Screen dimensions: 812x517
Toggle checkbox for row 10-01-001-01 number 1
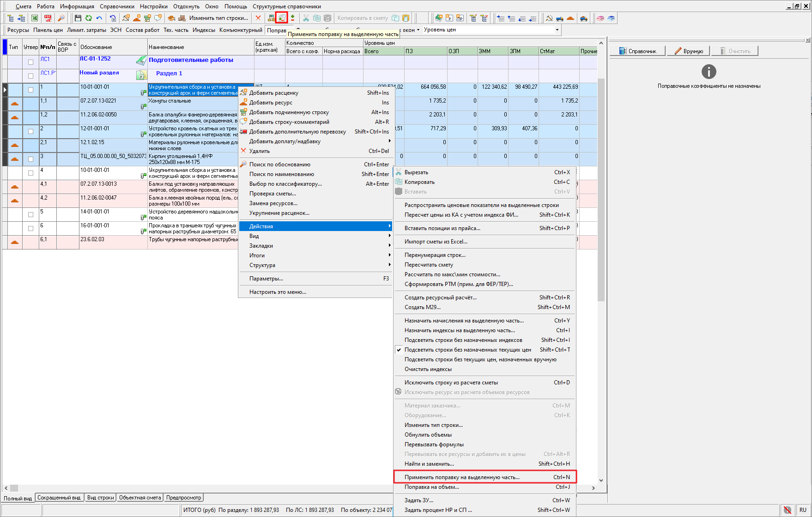point(30,90)
